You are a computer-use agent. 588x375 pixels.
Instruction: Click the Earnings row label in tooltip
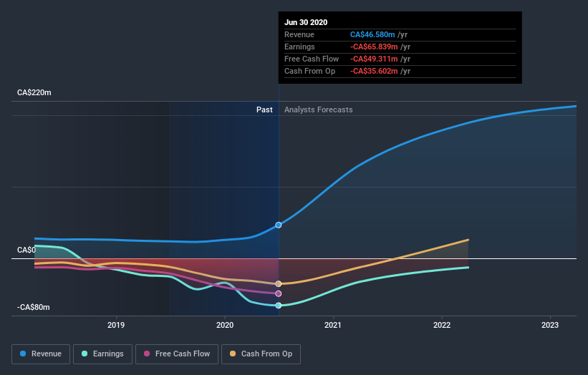tap(299, 47)
